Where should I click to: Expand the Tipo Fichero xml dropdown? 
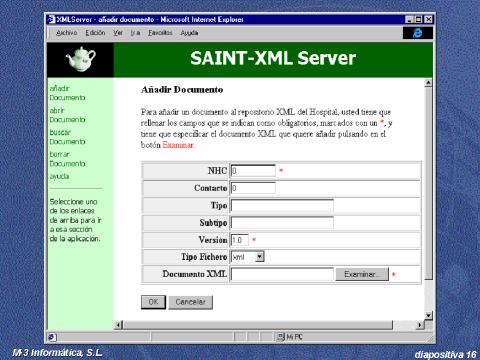tap(260, 257)
